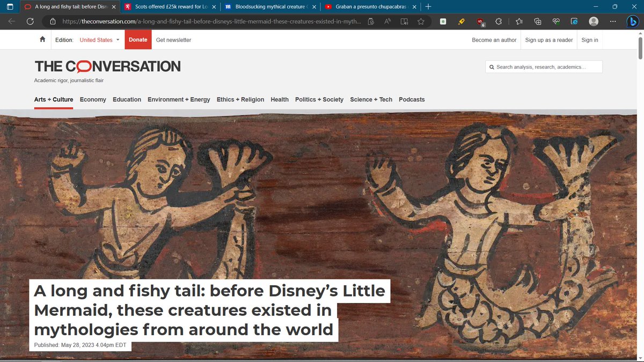Open immersive reader icon in address bar
Screen dimensions: 644x362
(404, 21)
